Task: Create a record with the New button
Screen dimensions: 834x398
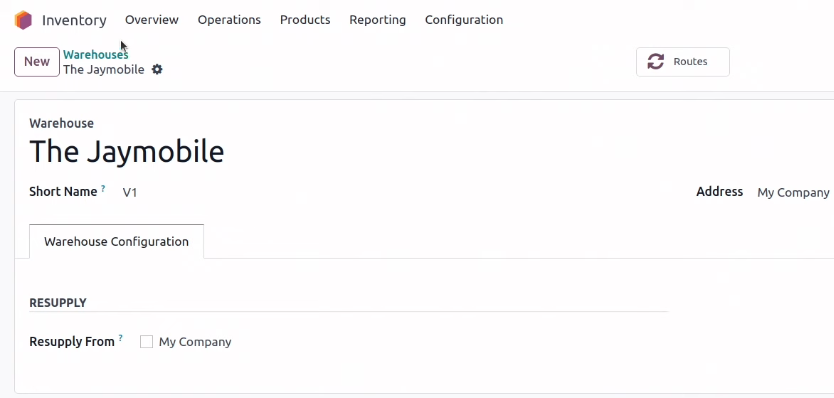Action: [37, 62]
